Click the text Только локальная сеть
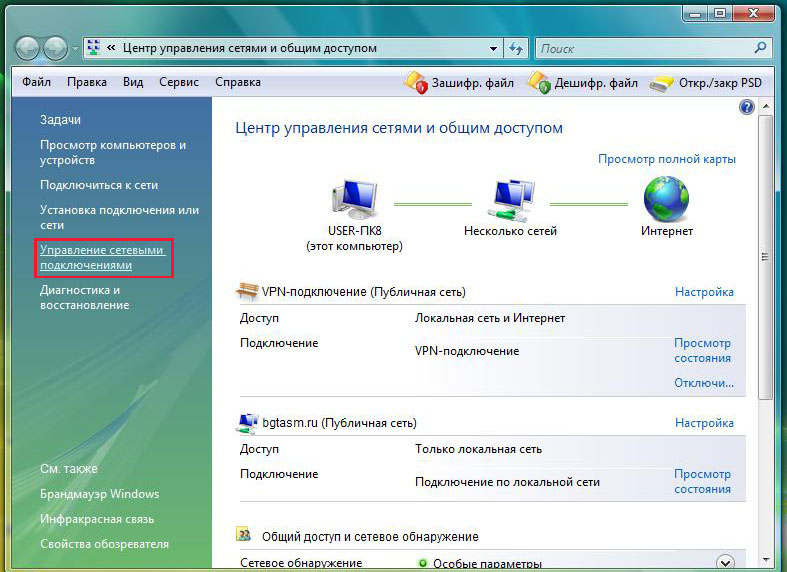This screenshot has width=787, height=572. point(478,449)
